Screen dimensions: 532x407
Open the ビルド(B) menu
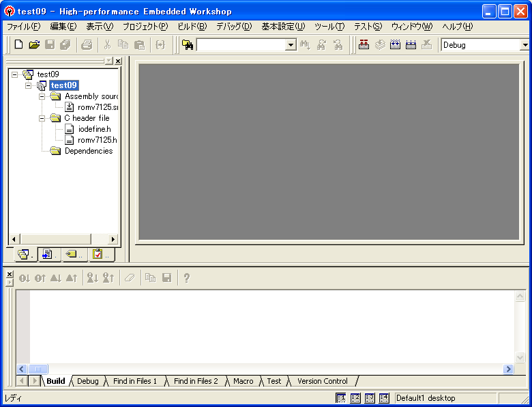click(192, 27)
